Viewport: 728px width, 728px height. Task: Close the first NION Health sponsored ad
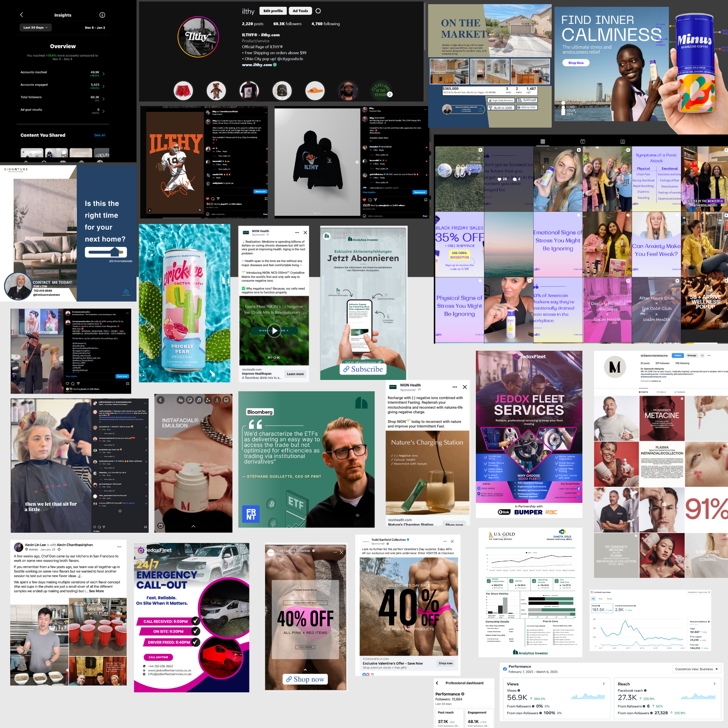coord(305,232)
